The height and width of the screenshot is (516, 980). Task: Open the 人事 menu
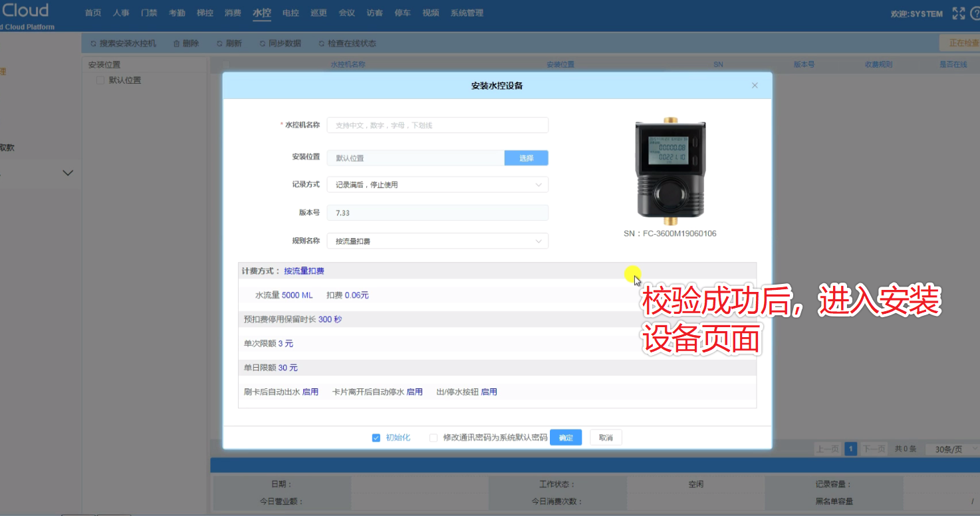tap(121, 13)
